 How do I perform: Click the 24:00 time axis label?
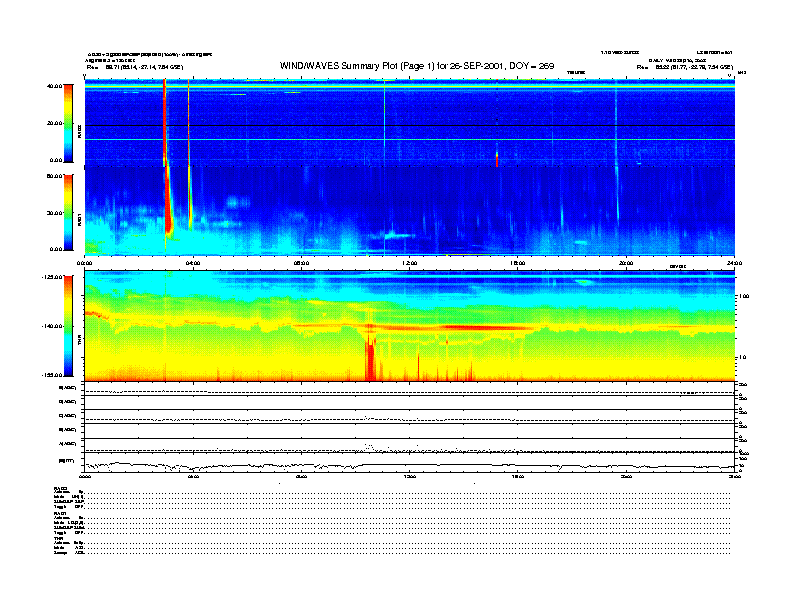[734, 263]
